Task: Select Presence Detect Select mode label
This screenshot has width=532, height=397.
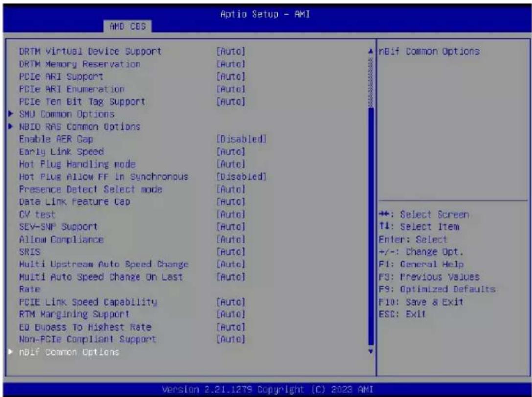Action: pos(90,189)
